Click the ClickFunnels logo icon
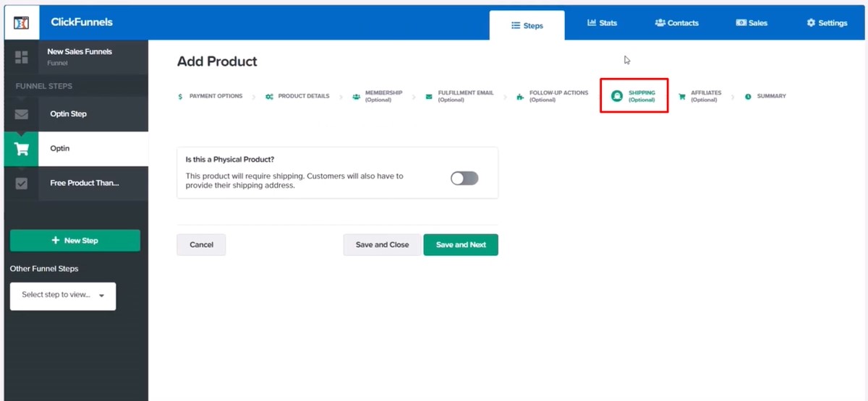868x401 pixels. [x=22, y=22]
